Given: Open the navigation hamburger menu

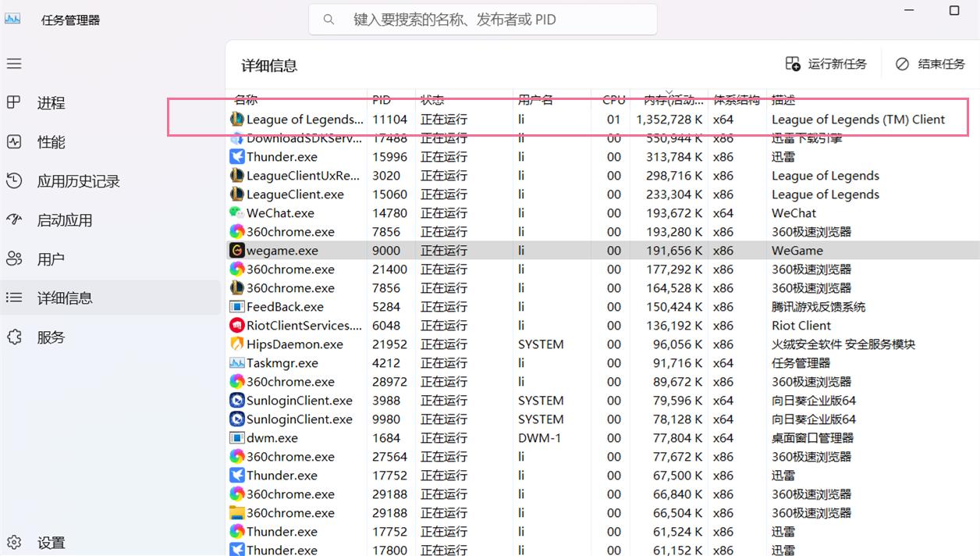Looking at the screenshot, I should (x=13, y=63).
